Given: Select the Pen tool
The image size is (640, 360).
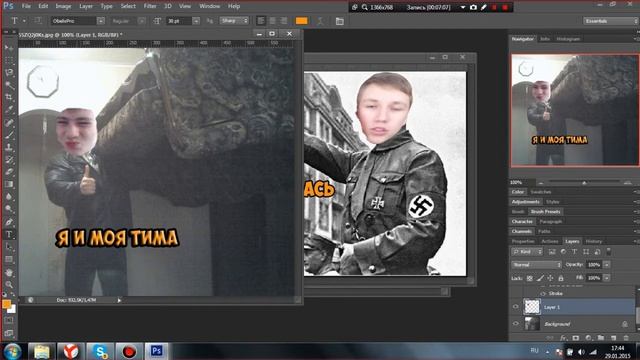Looking at the screenshot, I should pyautogui.click(x=9, y=222).
